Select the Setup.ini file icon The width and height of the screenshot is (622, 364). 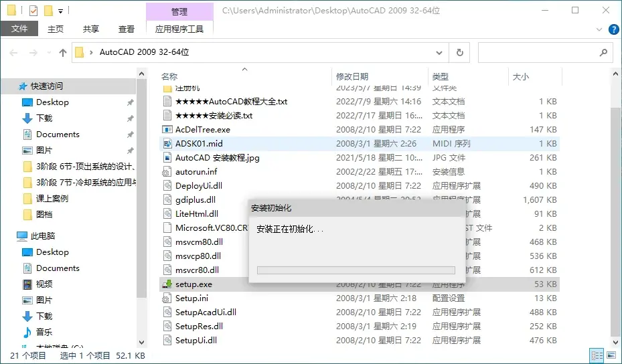[x=167, y=298]
